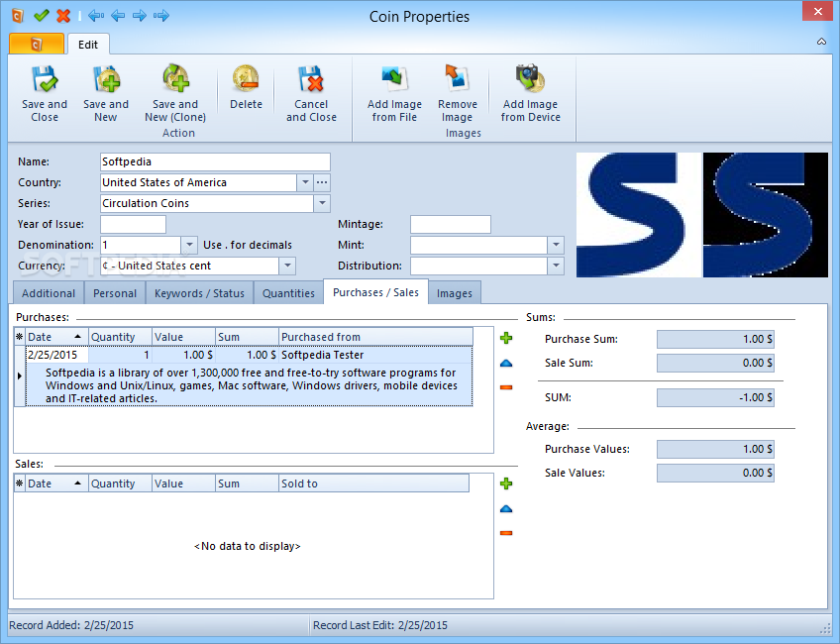Click the Delete coin icon

click(x=246, y=79)
